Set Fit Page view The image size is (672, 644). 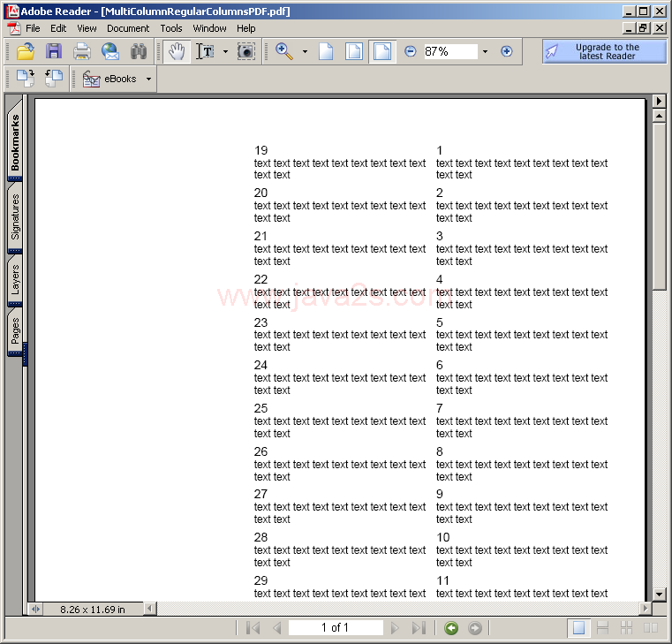[x=354, y=51]
